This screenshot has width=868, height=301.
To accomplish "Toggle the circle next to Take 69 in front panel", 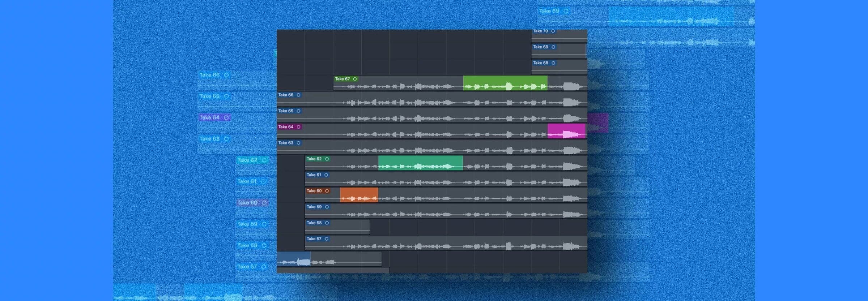I will 553,47.
